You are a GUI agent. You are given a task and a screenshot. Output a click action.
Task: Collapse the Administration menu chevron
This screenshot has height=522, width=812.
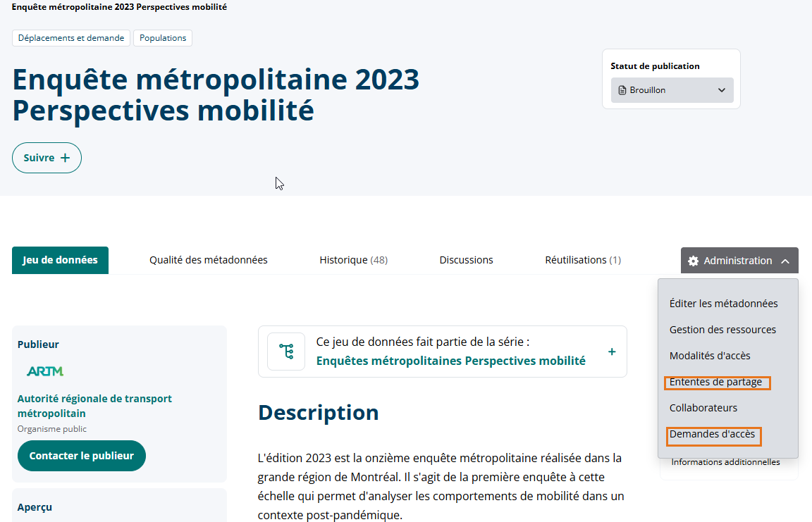pos(785,261)
